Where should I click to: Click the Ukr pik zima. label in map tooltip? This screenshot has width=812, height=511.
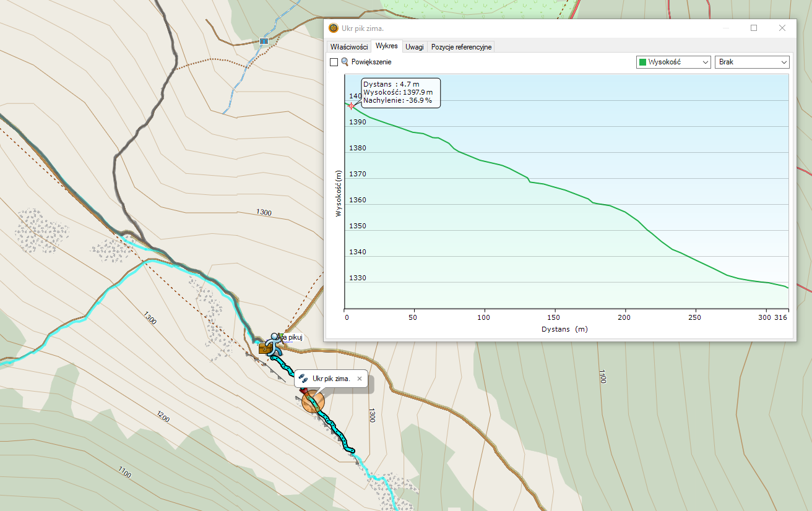pos(331,378)
